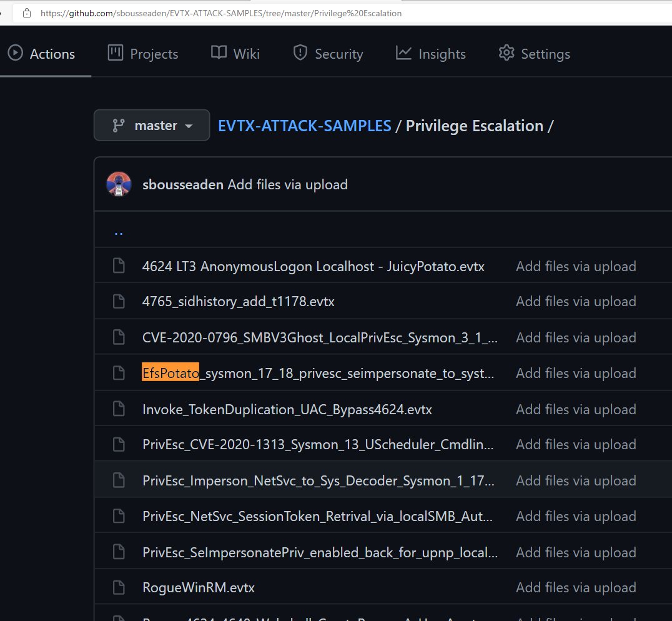Click file icon beside Invoke_TokenDuplication_UAC_Bypass4624

[x=119, y=409]
